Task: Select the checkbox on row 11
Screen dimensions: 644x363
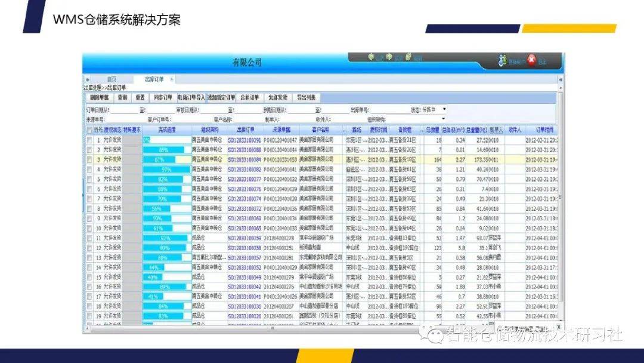Action: pos(89,238)
